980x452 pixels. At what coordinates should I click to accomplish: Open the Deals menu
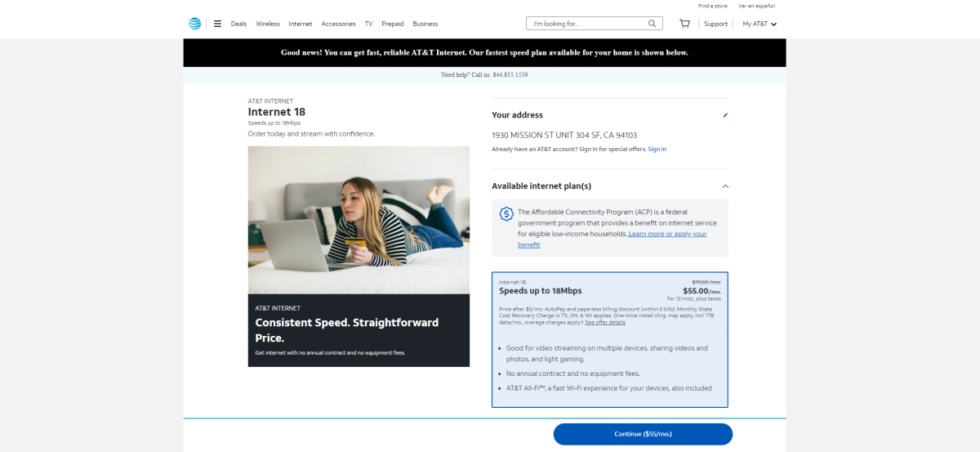click(238, 24)
